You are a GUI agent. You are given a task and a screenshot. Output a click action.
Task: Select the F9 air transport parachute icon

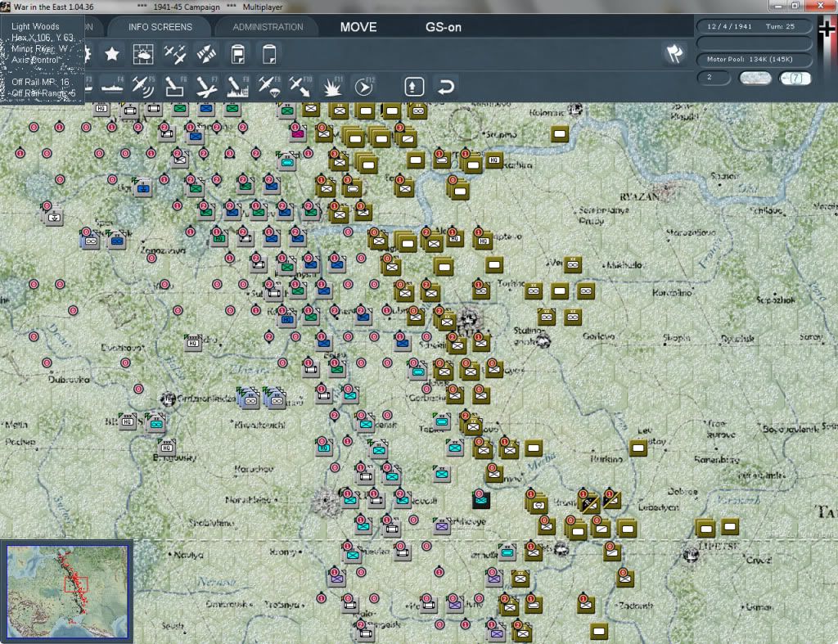tap(269, 87)
